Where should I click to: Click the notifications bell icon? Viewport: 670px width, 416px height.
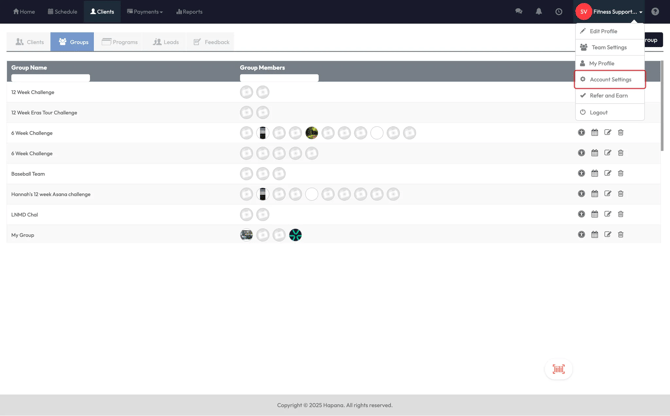tap(538, 12)
